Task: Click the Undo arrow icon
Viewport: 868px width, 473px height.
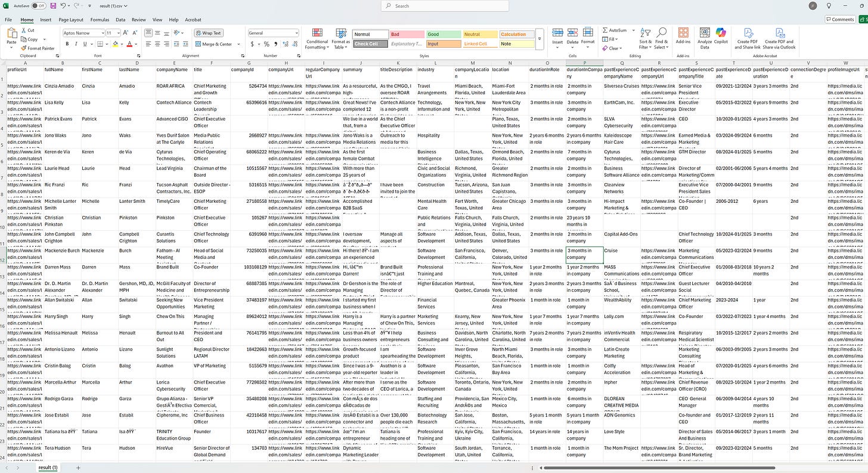Action: click(x=63, y=5)
